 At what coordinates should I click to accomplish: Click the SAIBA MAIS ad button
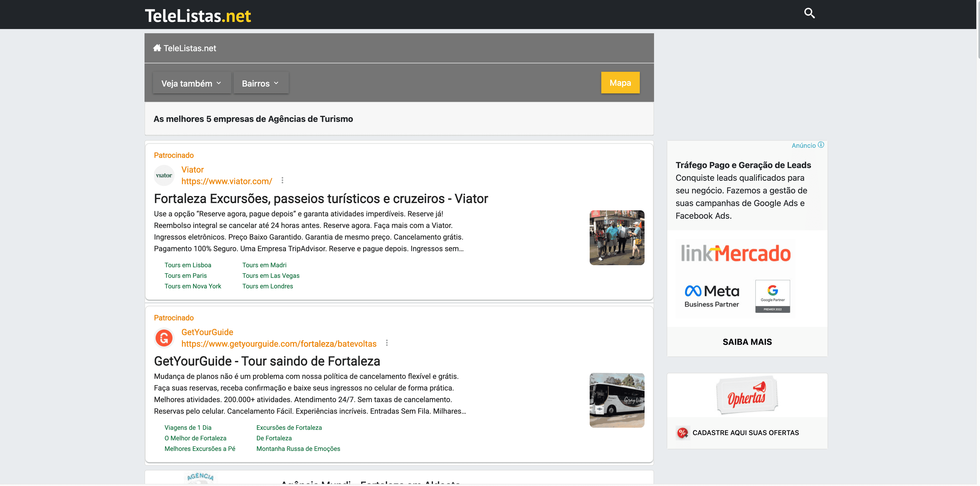(x=747, y=342)
